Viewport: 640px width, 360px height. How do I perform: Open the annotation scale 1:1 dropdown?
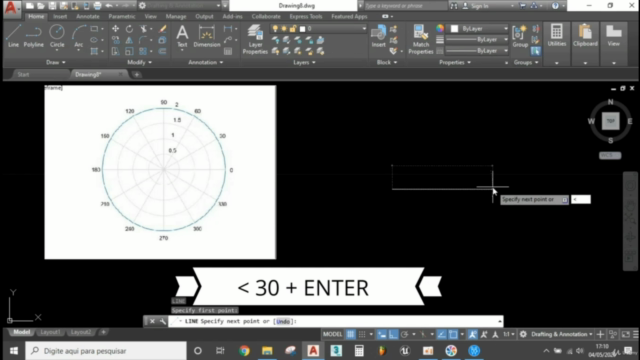508,334
